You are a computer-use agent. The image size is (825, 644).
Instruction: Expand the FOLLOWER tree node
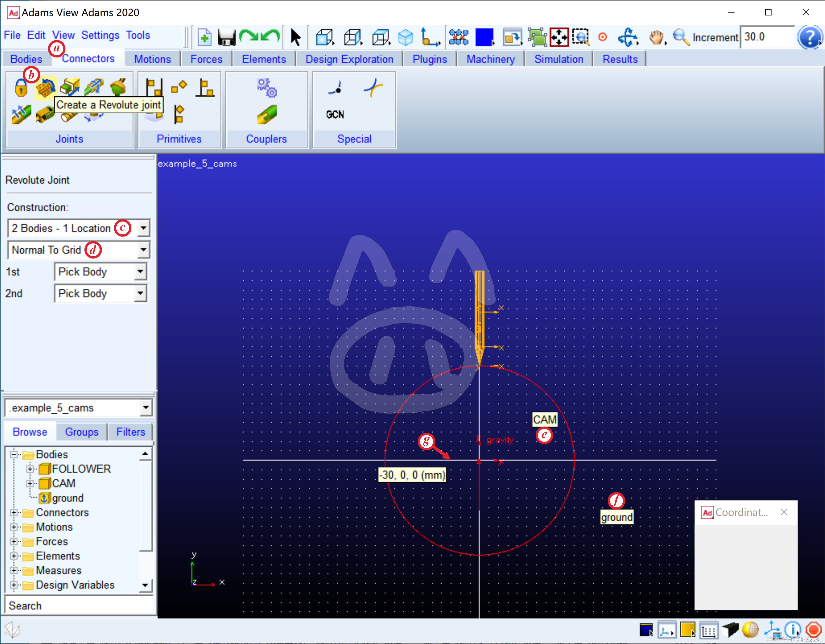(30, 469)
